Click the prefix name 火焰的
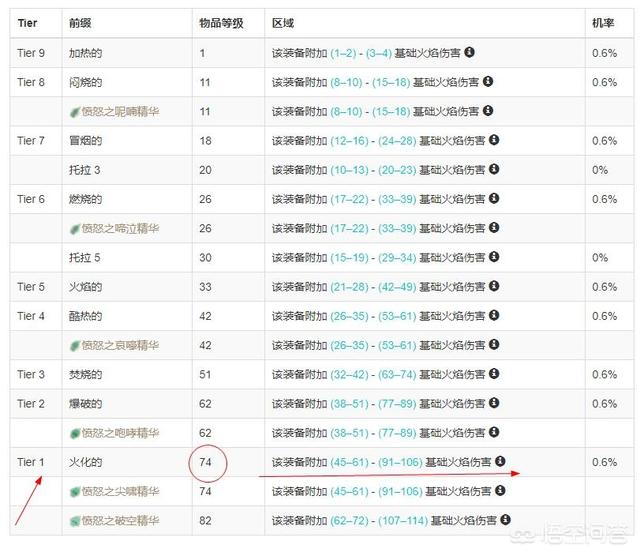Screen dimensions: 640x556 click(85, 287)
